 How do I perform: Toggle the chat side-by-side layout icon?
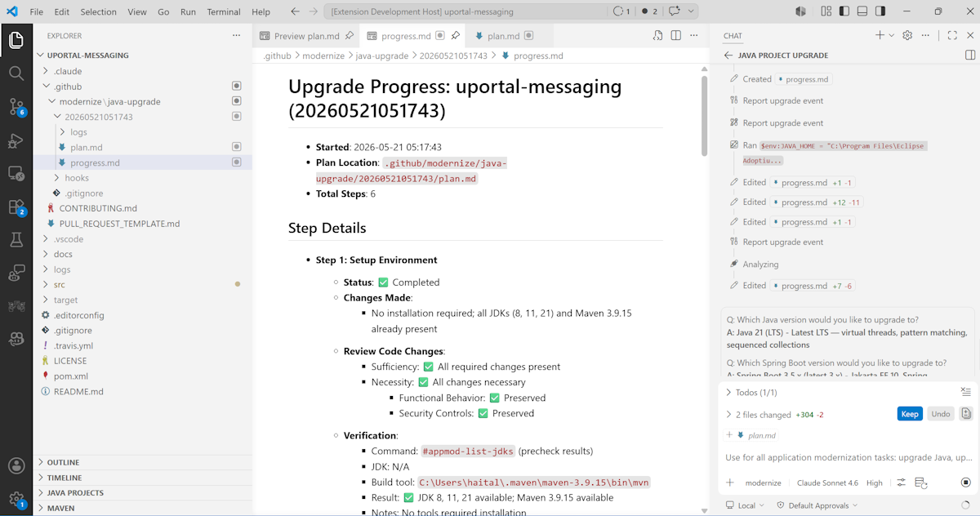tap(970, 56)
